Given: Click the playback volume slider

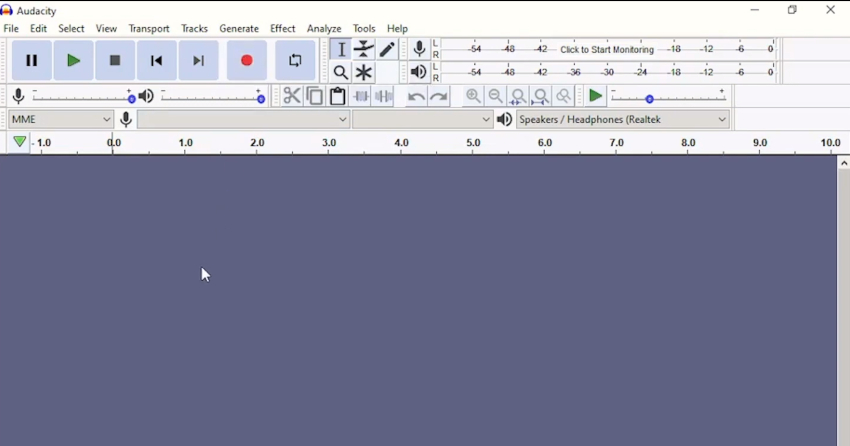Looking at the screenshot, I should pos(213,96).
